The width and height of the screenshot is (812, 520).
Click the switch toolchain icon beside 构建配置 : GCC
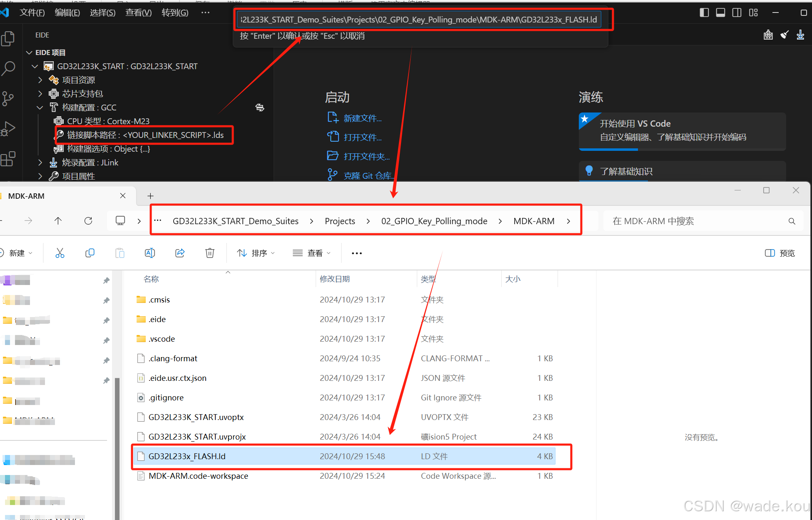(x=260, y=107)
